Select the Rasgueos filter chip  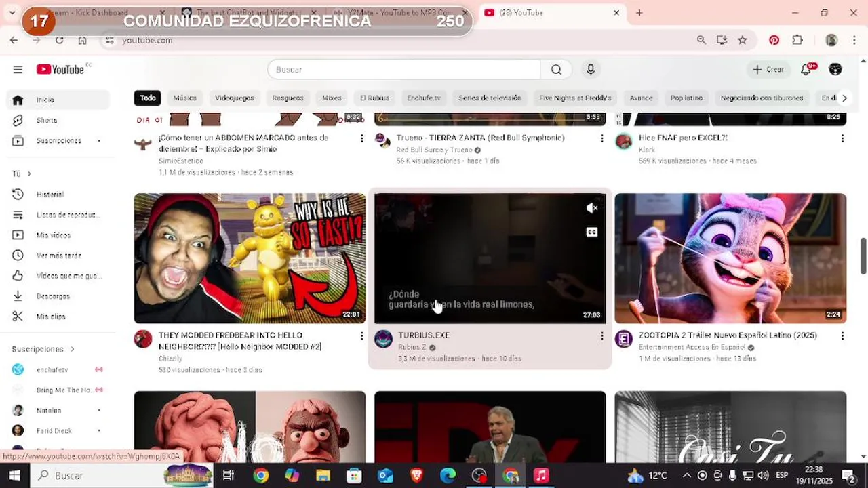288,98
